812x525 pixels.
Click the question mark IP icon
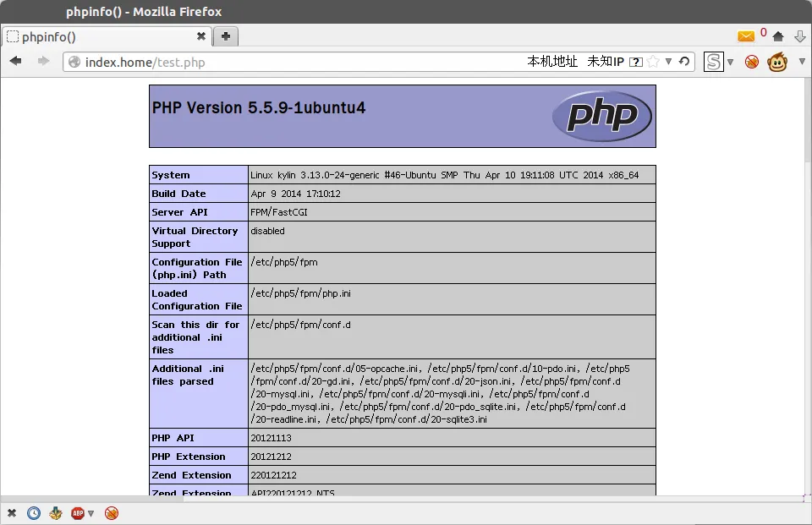click(x=636, y=62)
